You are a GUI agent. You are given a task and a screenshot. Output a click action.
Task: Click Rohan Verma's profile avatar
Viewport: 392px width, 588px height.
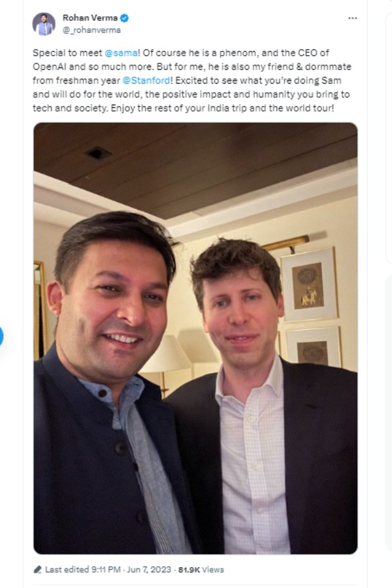click(x=44, y=24)
